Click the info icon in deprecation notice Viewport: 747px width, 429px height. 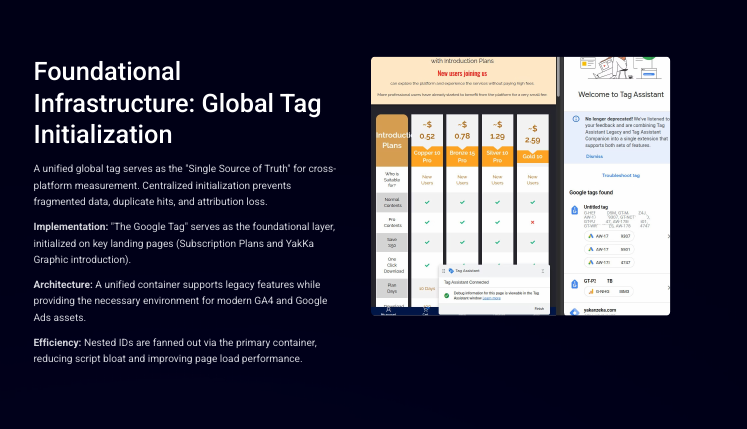575,119
